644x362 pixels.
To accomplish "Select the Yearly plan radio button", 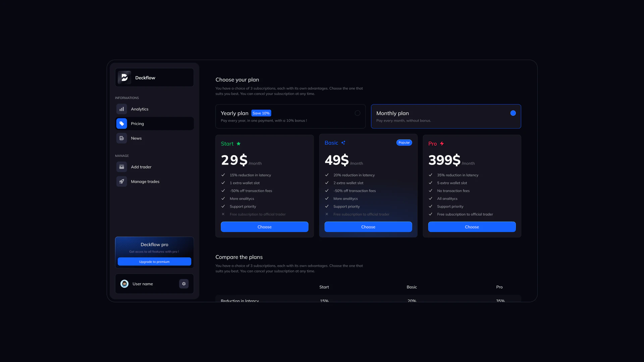I will pos(358,113).
